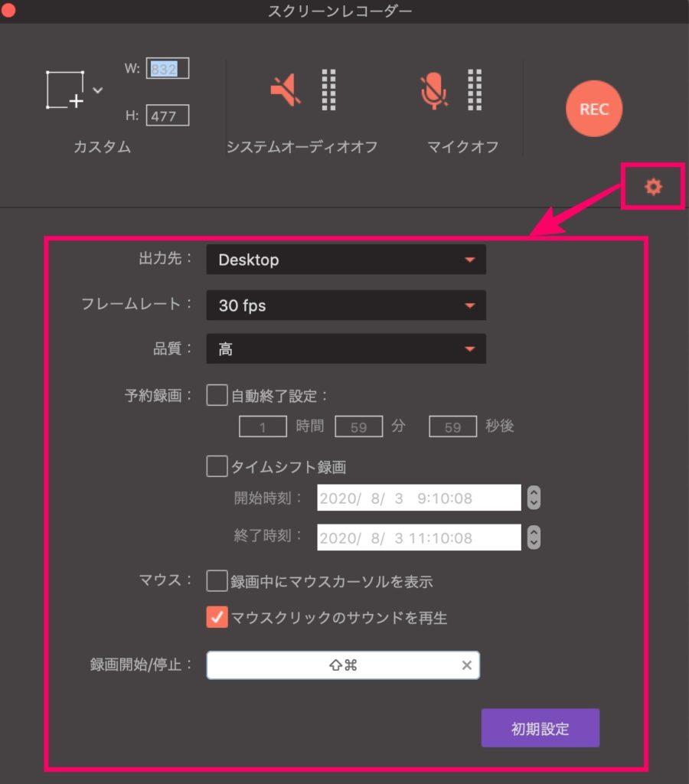Toggle the muted system audio speaker icon
The height and width of the screenshot is (784, 689).
tap(286, 90)
